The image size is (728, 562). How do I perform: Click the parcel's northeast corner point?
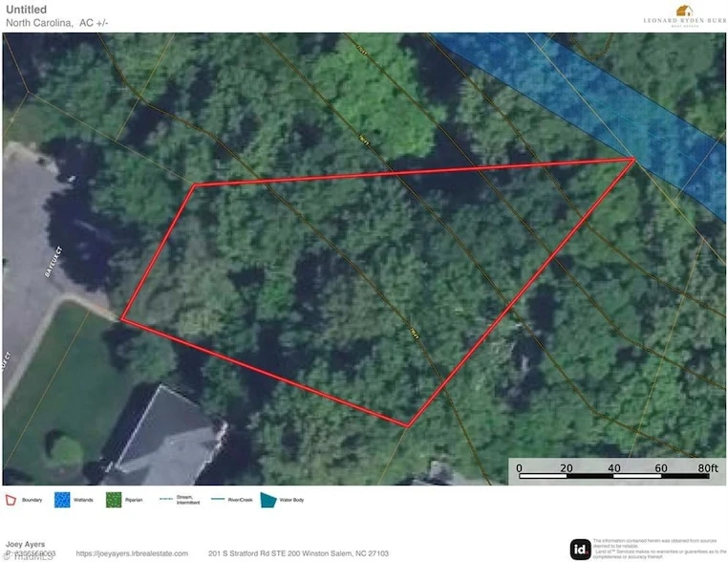pos(633,160)
